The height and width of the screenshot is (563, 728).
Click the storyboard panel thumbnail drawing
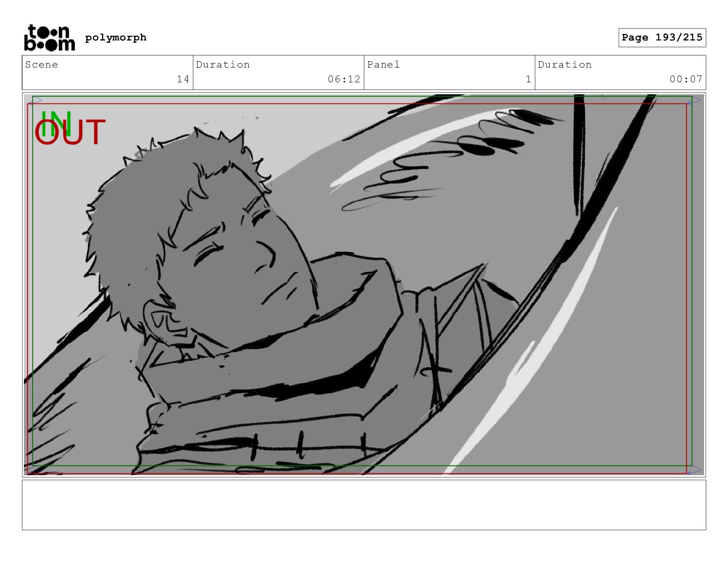364,285
